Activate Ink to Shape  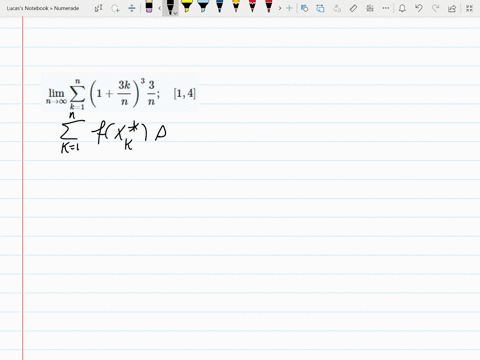click(x=320, y=8)
